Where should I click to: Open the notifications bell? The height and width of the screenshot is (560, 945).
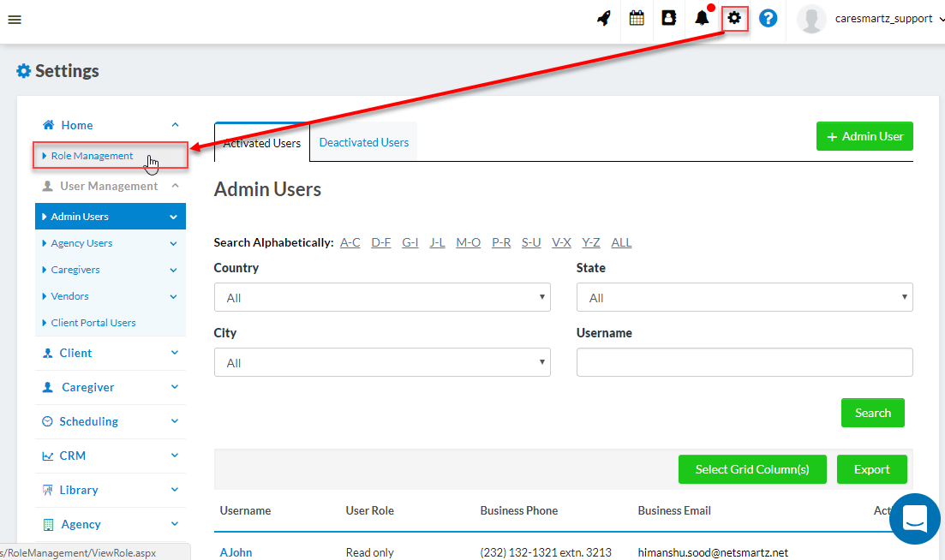click(x=702, y=18)
